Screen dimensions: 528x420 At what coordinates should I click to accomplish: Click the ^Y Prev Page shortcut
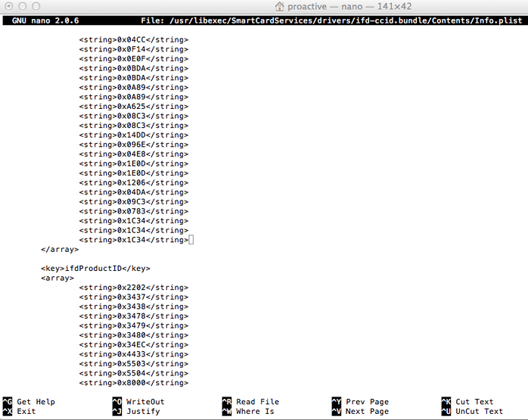pyautogui.click(x=360, y=402)
